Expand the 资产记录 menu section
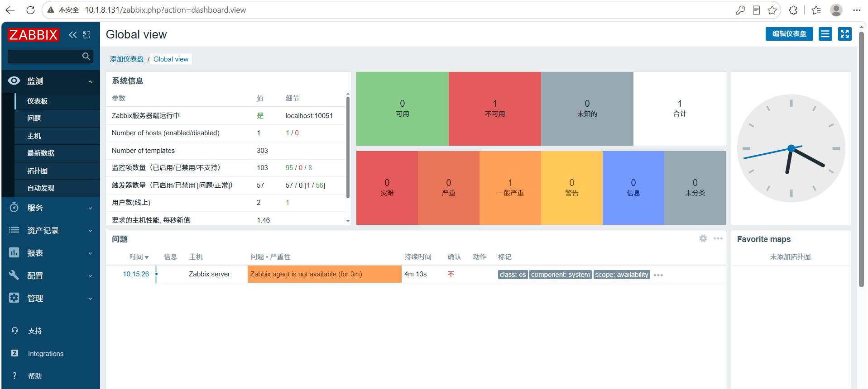 [51, 230]
